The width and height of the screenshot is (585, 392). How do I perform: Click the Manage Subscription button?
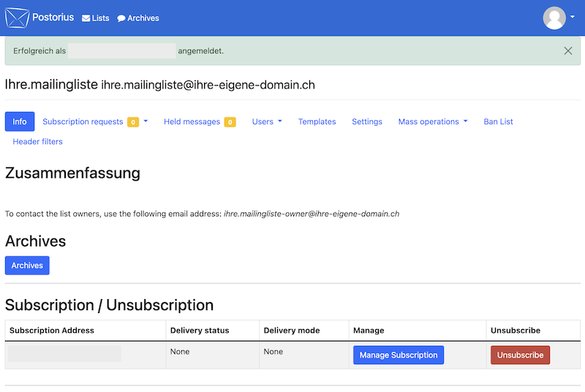(399, 355)
